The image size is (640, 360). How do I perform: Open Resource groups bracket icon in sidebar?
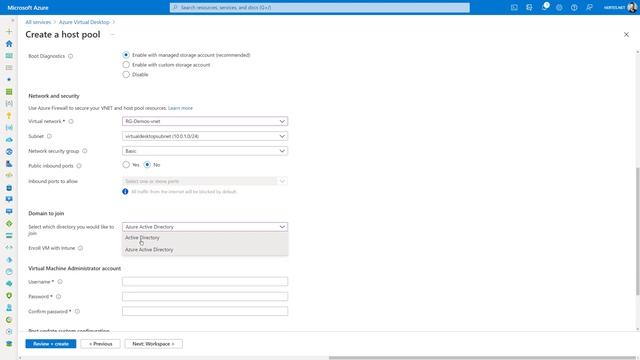[9, 104]
